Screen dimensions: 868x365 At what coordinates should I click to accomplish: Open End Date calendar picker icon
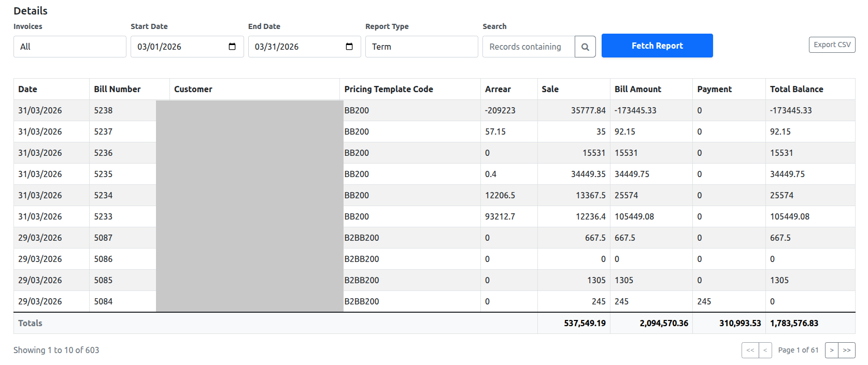pyautogui.click(x=349, y=47)
